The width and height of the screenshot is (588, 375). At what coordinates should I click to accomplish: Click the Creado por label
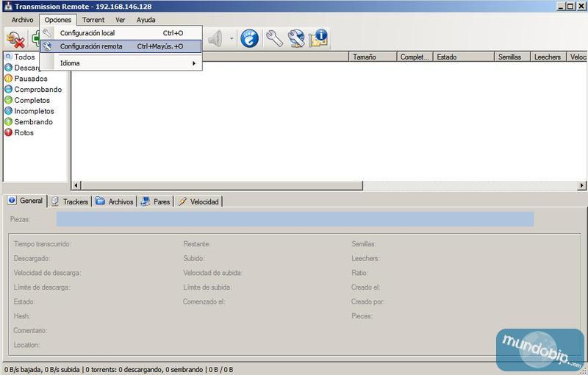point(368,302)
